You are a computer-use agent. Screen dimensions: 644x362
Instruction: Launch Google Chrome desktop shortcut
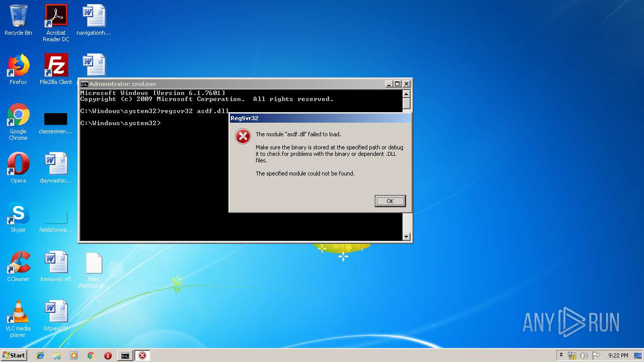coord(18,122)
